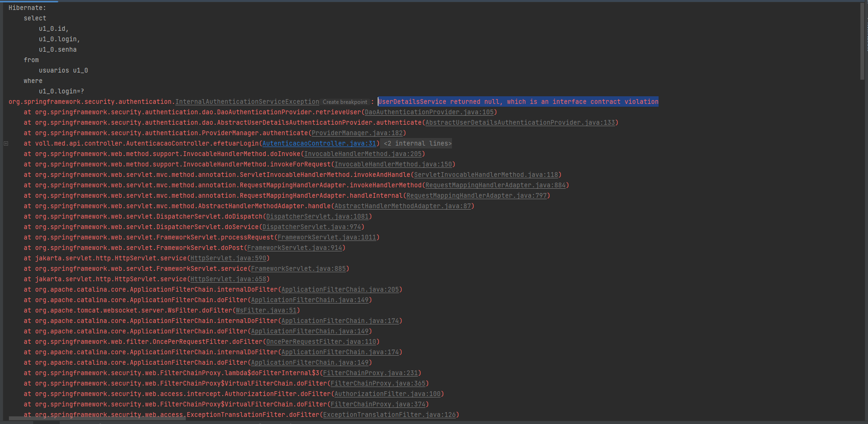Open RequestMappingHandlerAdapter.java:884 link
Screen dimensions: 868x424
pyautogui.click(x=496, y=185)
